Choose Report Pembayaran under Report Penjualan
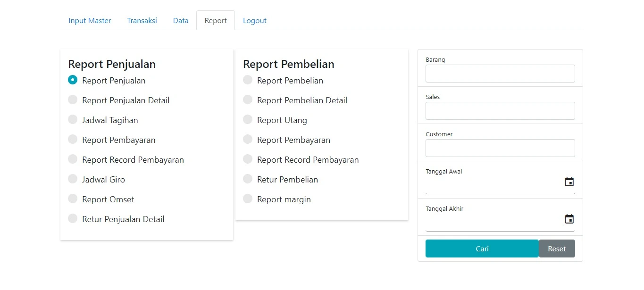The width and height of the screenshot is (644, 290). click(x=73, y=139)
